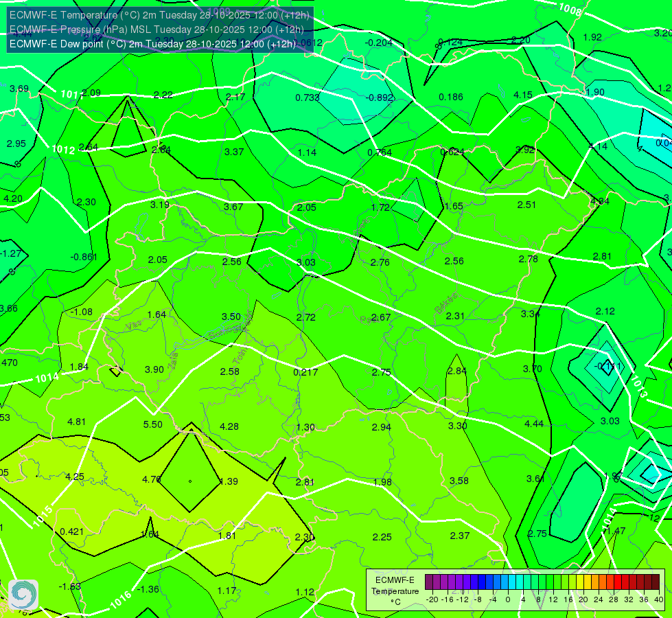672x618 pixels.
Task: Click the dew point value '0.186'
Action: (x=451, y=97)
